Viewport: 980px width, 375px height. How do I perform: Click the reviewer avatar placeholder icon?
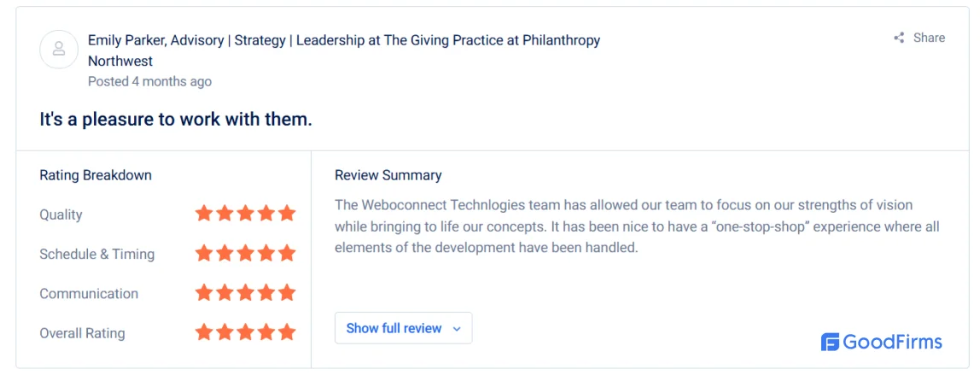click(59, 49)
